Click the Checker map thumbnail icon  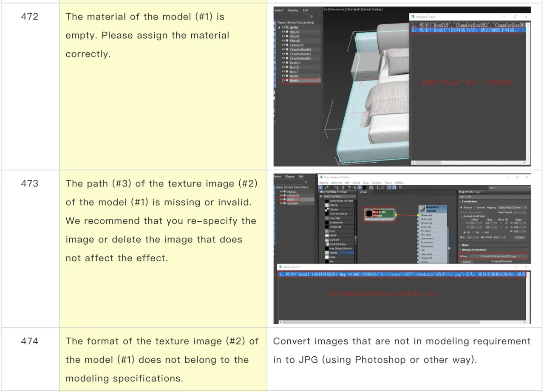coord(327,209)
